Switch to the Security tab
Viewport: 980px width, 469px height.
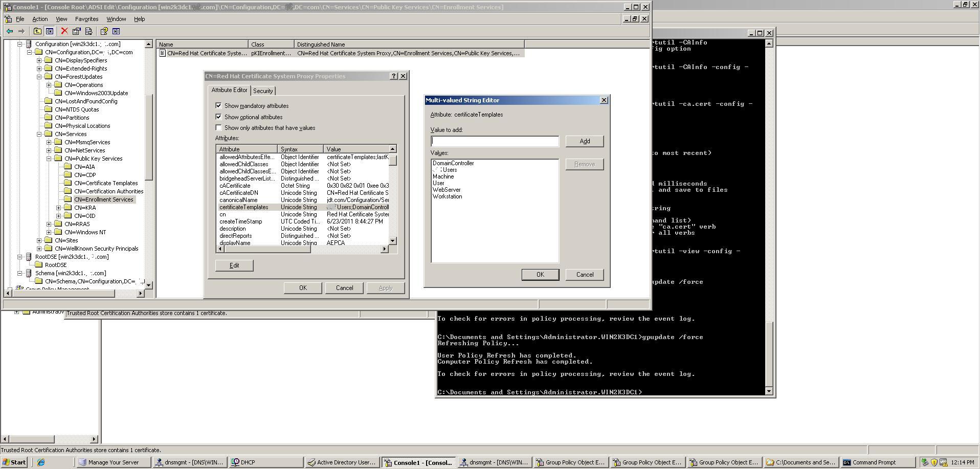click(x=263, y=91)
